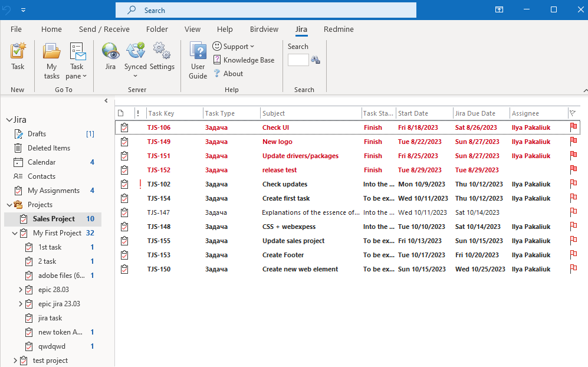The height and width of the screenshot is (367, 588).
Task: Click About in Help group
Action: pyautogui.click(x=228, y=74)
